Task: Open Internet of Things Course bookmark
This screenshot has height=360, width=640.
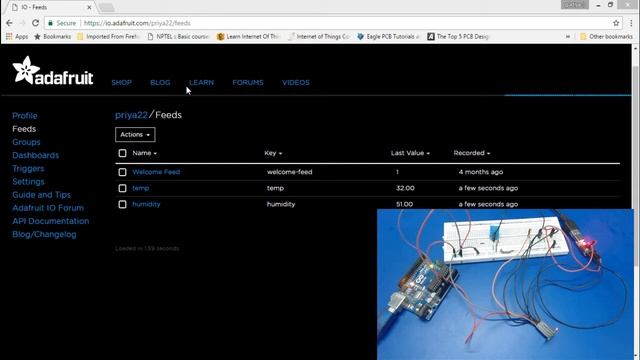Action: click(x=319, y=37)
